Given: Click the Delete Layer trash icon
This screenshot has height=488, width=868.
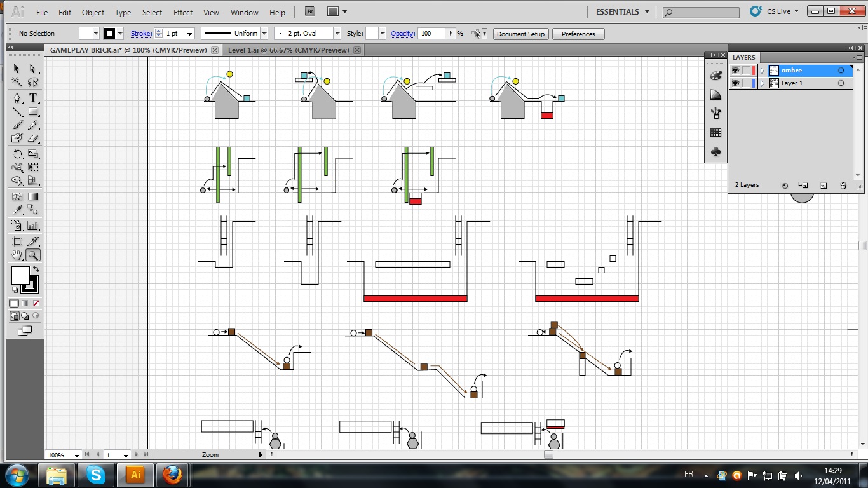Looking at the screenshot, I should (x=843, y=186).
